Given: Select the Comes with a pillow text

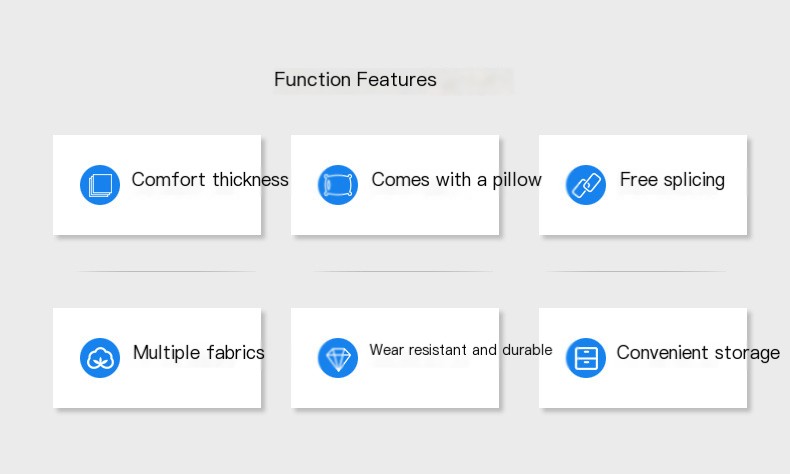Looking at the screenshot, I should click(x=456, y=180).
